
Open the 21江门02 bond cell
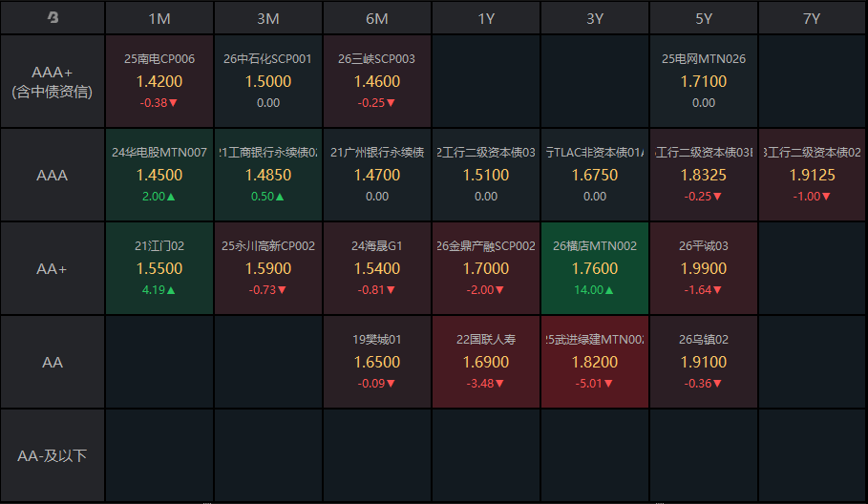(159, 268)
